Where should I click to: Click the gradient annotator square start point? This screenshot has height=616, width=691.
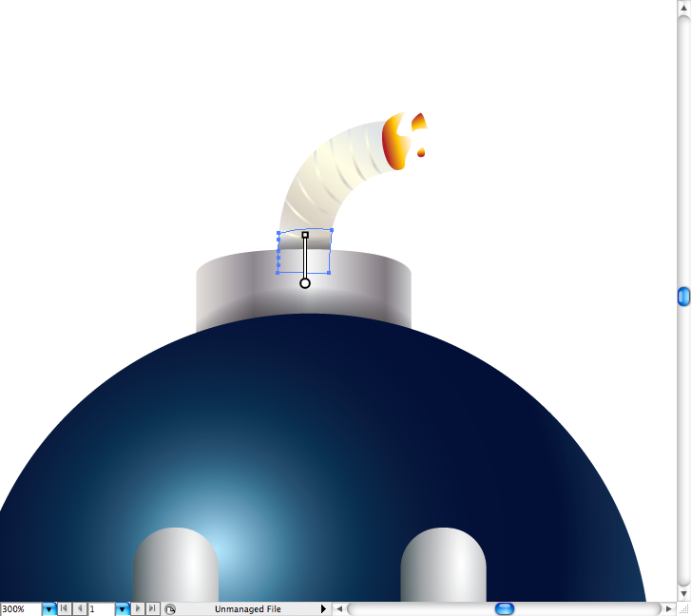pyautogui.click(x=305, y=234)
